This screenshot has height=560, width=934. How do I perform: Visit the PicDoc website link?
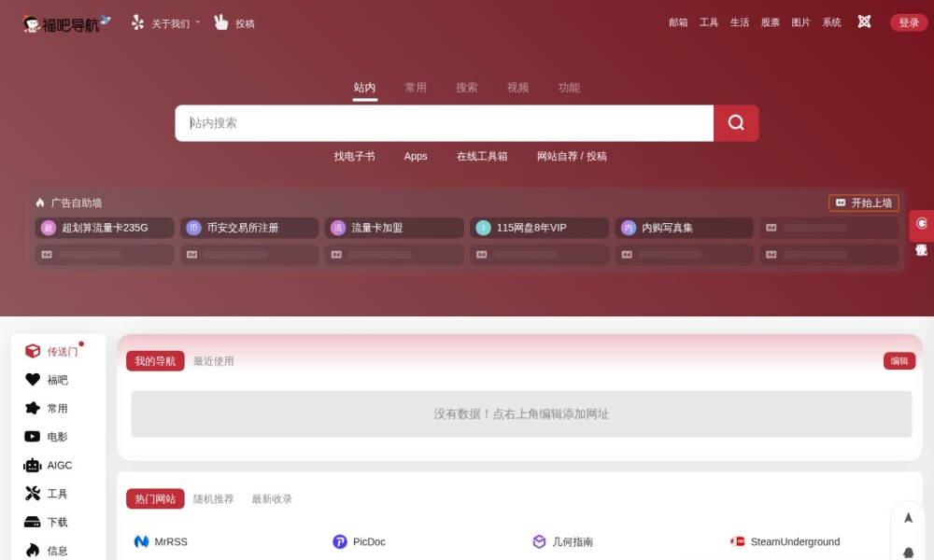(370, 541)
